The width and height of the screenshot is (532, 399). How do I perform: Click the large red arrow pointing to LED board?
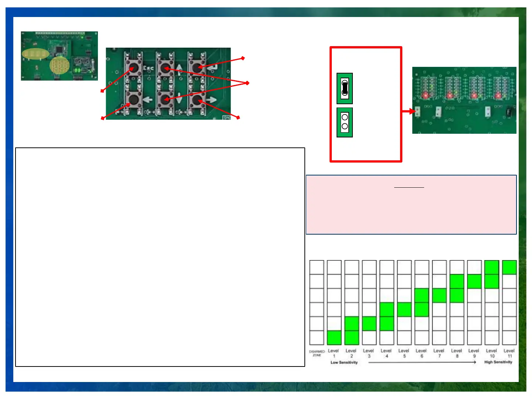point(409,111)
